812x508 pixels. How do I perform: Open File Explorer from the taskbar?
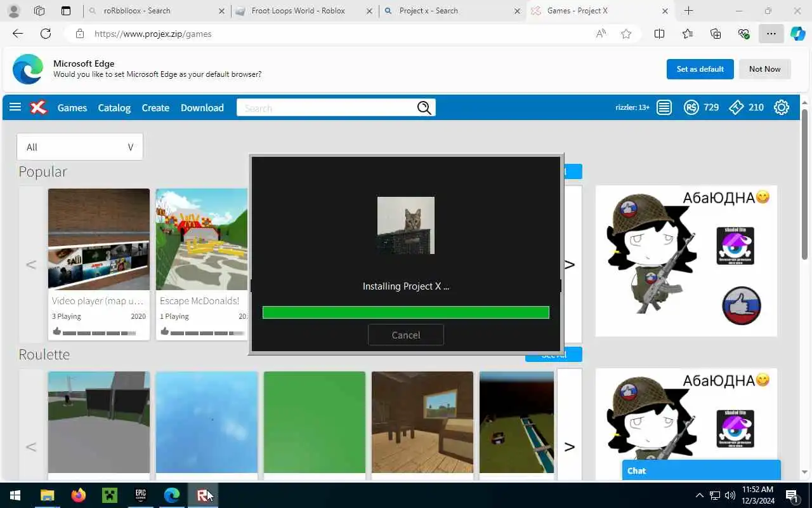pyautogui.click(x=48, y=495)
